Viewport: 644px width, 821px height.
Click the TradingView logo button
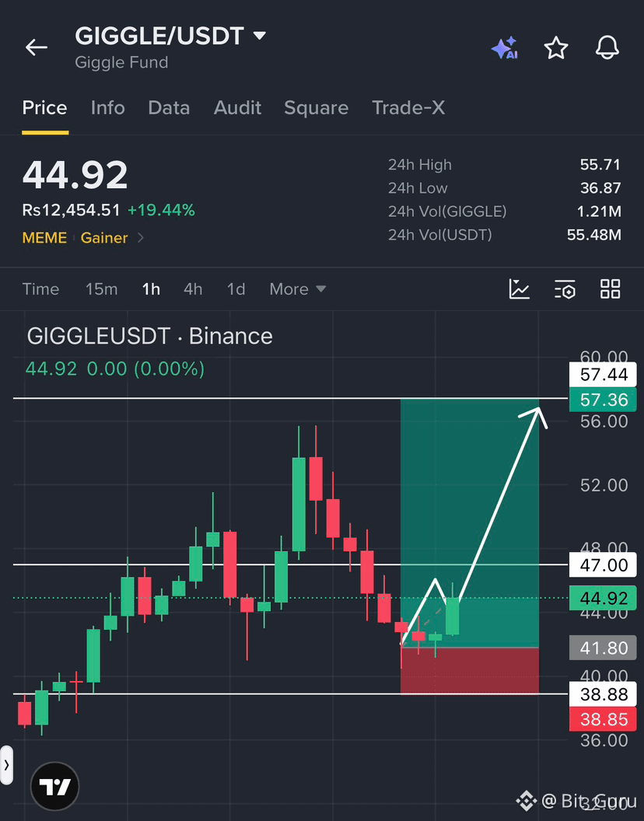coord(55,786)
